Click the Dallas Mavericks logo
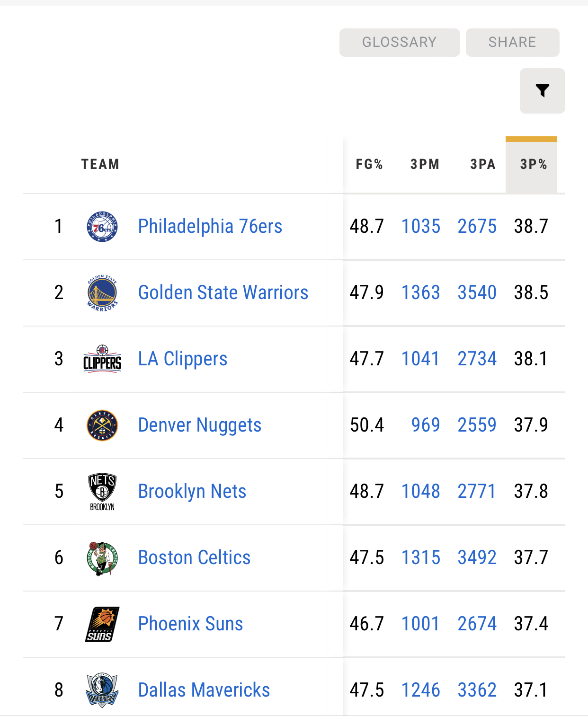 tap(102, 690)
